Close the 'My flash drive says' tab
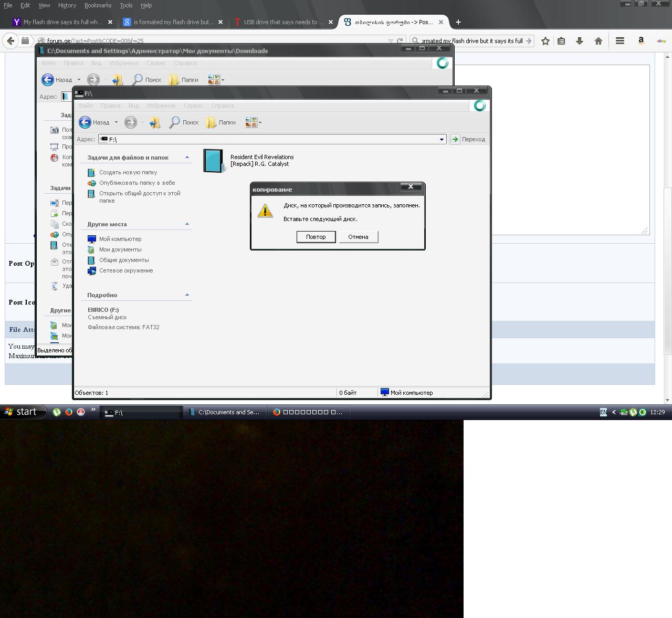 tap(110, 22)
